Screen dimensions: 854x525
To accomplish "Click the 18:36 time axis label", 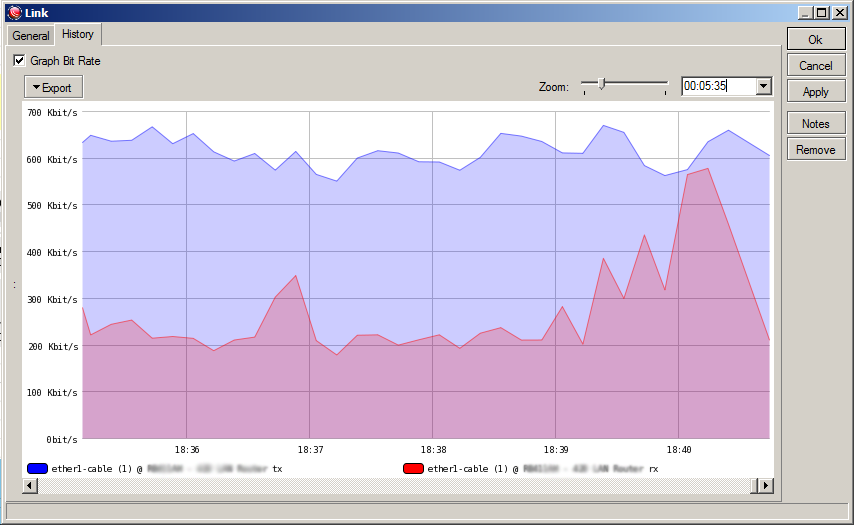I will [x=187, y=450].
